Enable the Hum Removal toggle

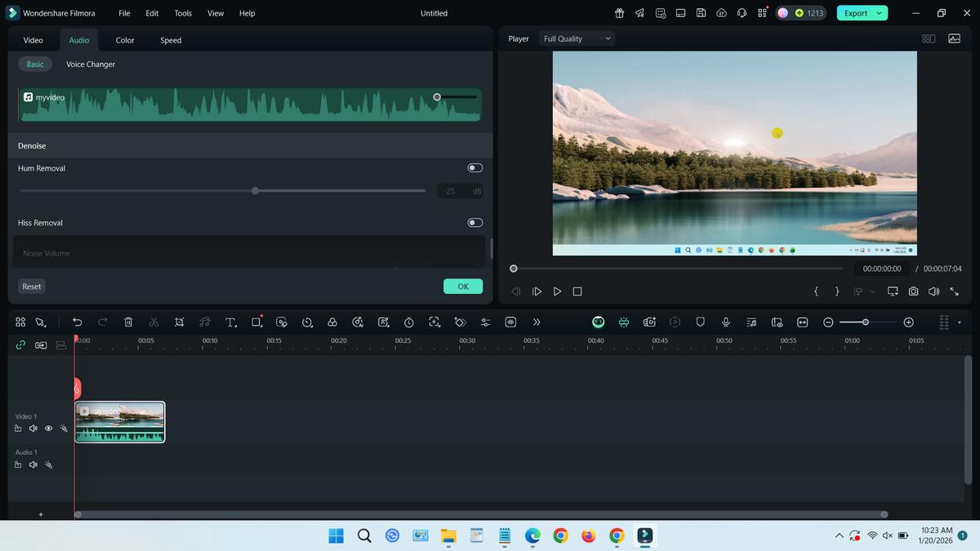474,167
